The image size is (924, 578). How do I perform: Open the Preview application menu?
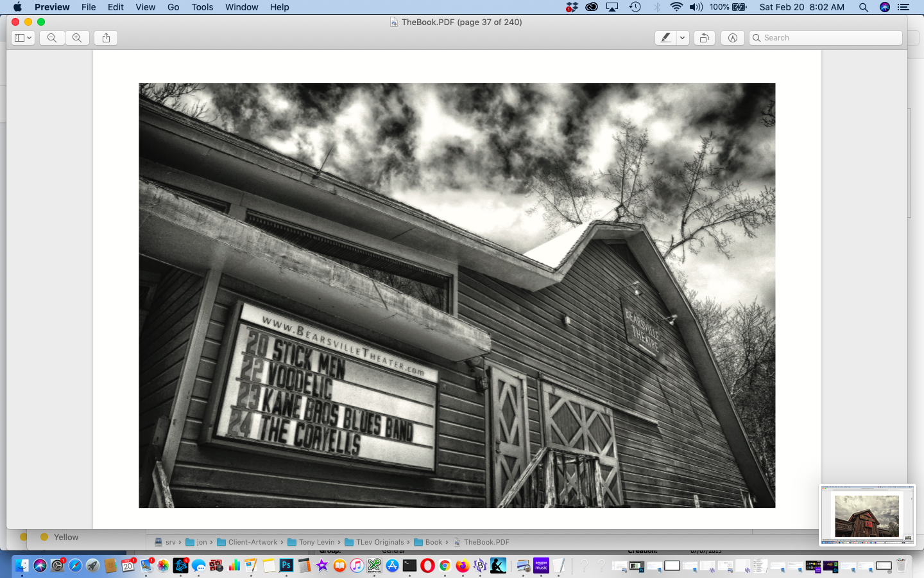(52, 7)
